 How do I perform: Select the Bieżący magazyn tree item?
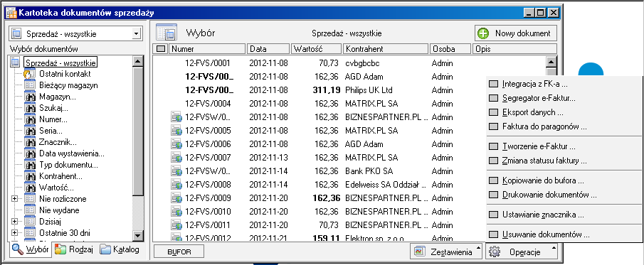[x=68, y=85]
